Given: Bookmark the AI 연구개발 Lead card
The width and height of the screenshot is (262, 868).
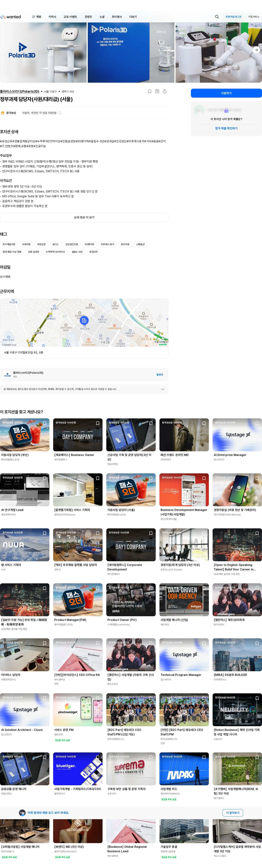Looking at the screenshot, I should pyautogui.click(x=45, y=478).
